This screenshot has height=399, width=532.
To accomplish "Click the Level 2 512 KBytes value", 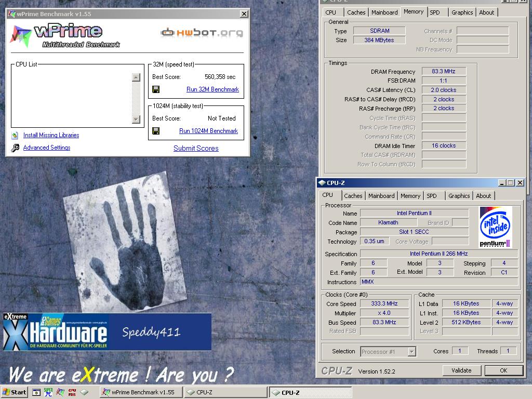I will coord(466,322).
